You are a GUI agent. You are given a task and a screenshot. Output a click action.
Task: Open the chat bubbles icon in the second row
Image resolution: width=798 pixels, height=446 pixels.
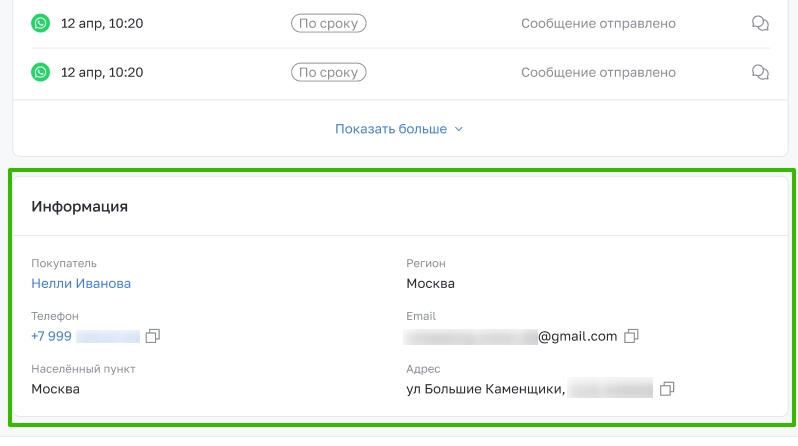[x=760, y=72]
